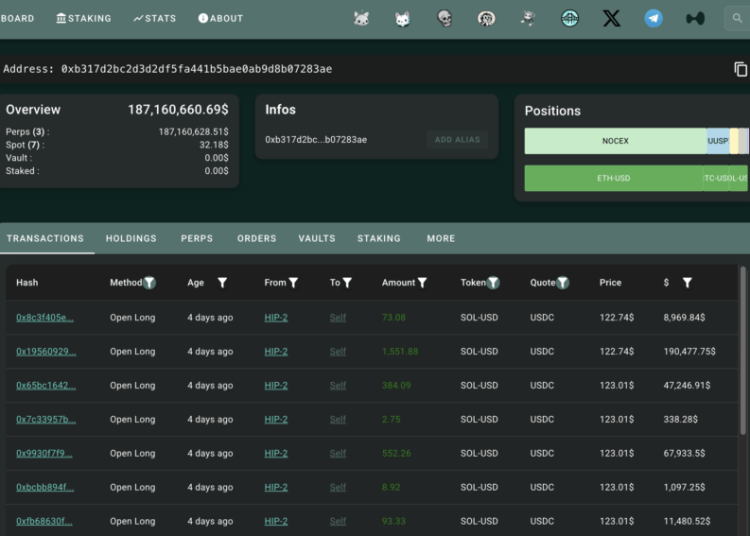Open the Staking item in top navigation
This screenshot has width=750, height=536.
coord(83,18)
